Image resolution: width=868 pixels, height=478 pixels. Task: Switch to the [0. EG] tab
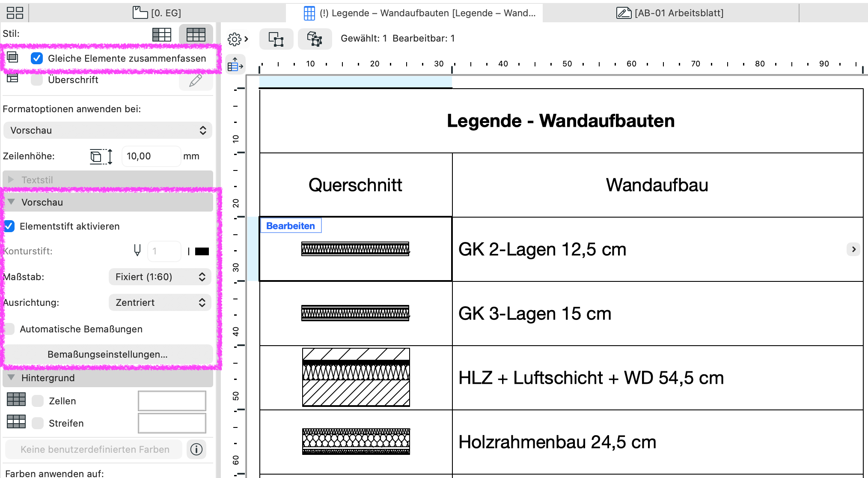(157, 13)
